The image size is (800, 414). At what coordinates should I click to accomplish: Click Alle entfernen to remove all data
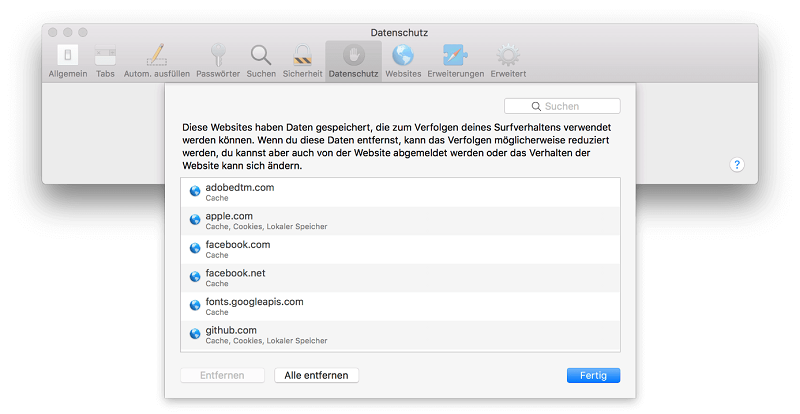click(316, 375)
